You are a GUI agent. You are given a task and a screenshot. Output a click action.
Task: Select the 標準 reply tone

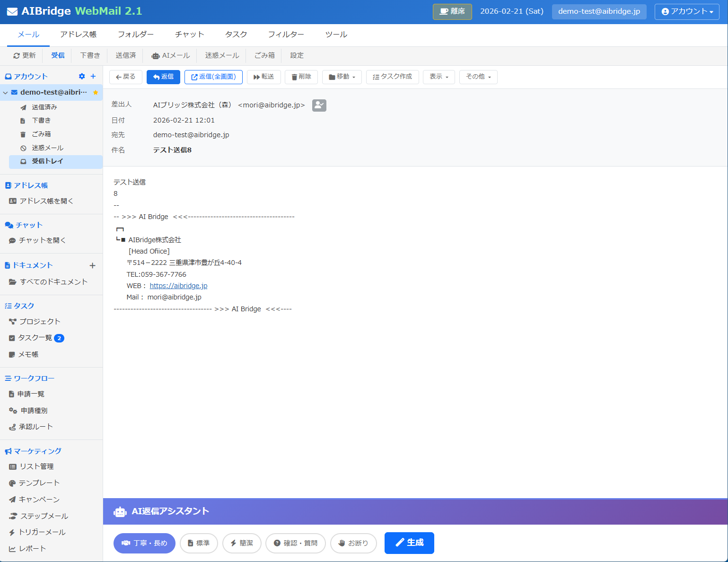199,543
